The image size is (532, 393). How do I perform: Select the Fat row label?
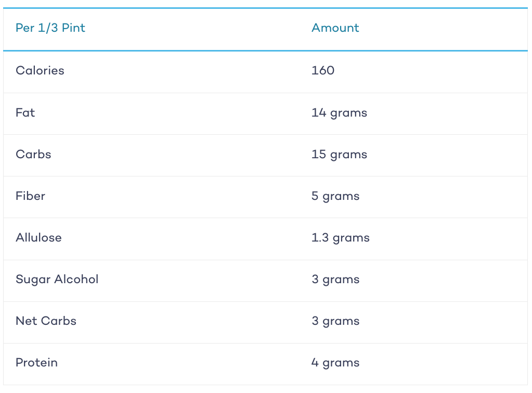(x=25, y=112)
